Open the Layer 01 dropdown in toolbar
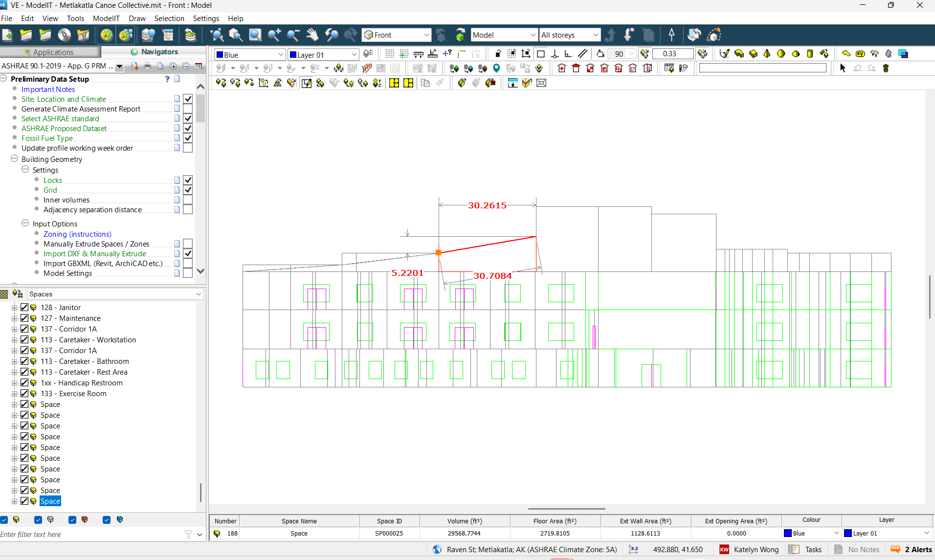Viewport: 935px width, 560px height. pyautogui.click(x=323, y=55)
